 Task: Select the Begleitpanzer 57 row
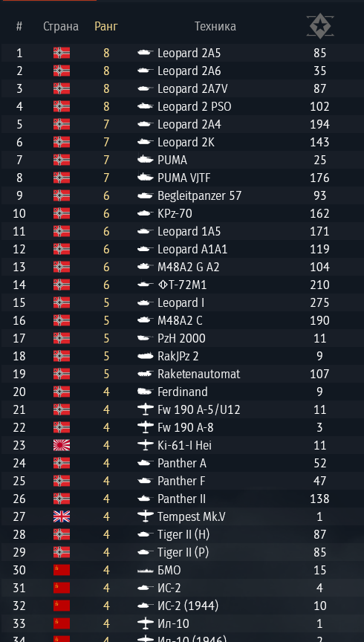coord(182,195)
